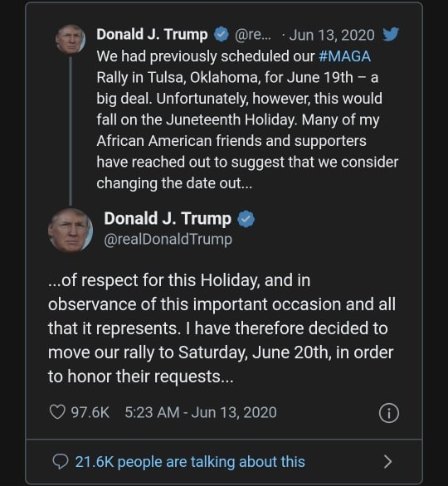
Task: Open the parent tweet text about the Tulsa rally
Action: coord(247,119)
